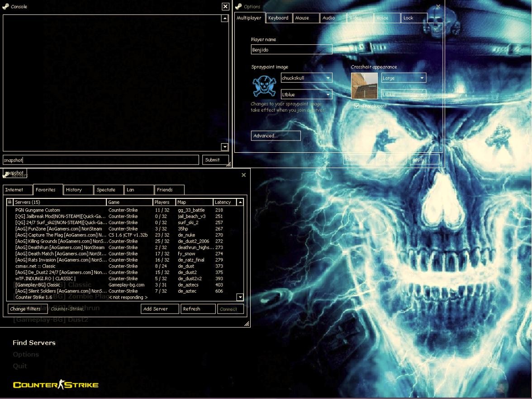The width and height of the screenshot is (532, 399).
Task: Click the console scroll-up arrow
Action: click(x=223, y=18)
